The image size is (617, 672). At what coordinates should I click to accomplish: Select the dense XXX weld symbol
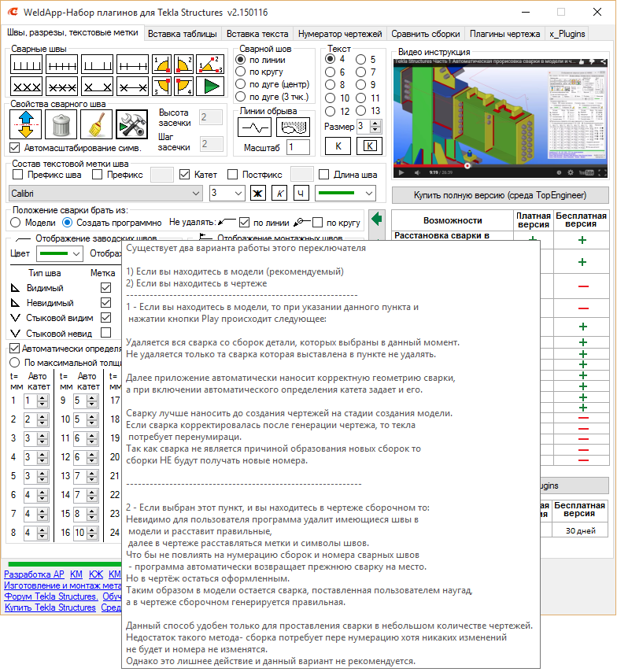click(27, 87)
